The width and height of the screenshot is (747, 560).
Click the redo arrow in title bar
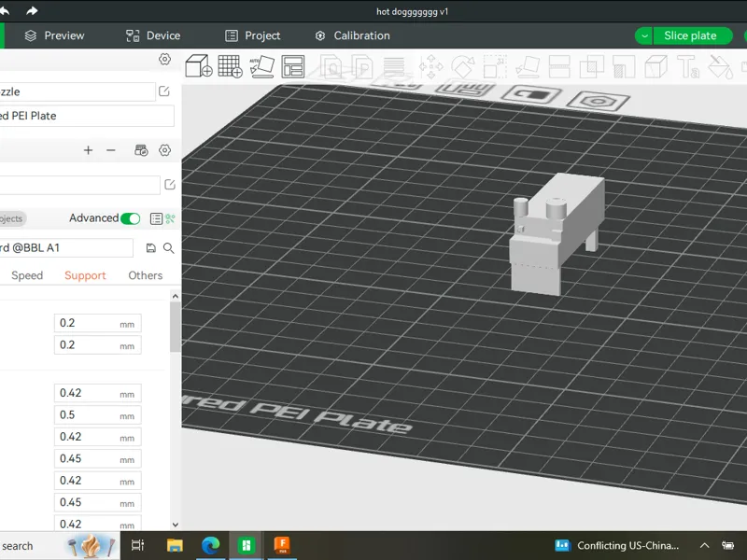tap(32, 10)
